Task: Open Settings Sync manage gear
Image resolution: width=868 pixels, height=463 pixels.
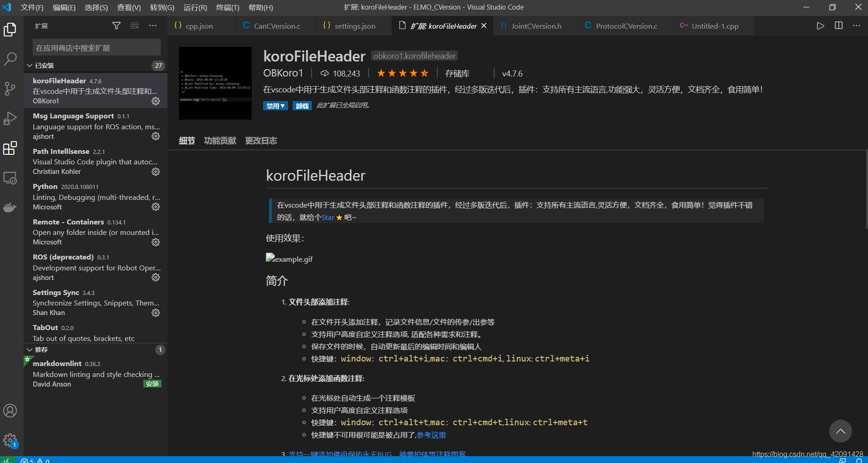Action: [x=156, y=313]
